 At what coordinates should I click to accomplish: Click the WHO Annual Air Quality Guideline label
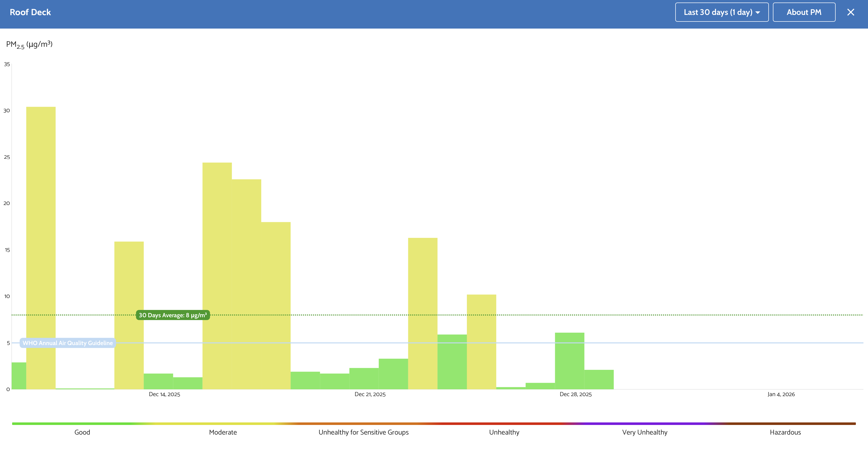(68, 343)
